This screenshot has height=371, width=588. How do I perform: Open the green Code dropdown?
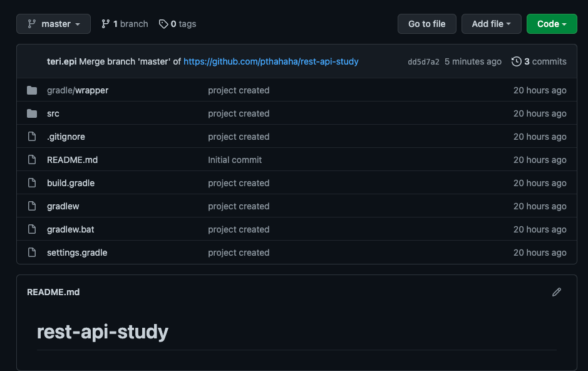[x=552, y=24]
